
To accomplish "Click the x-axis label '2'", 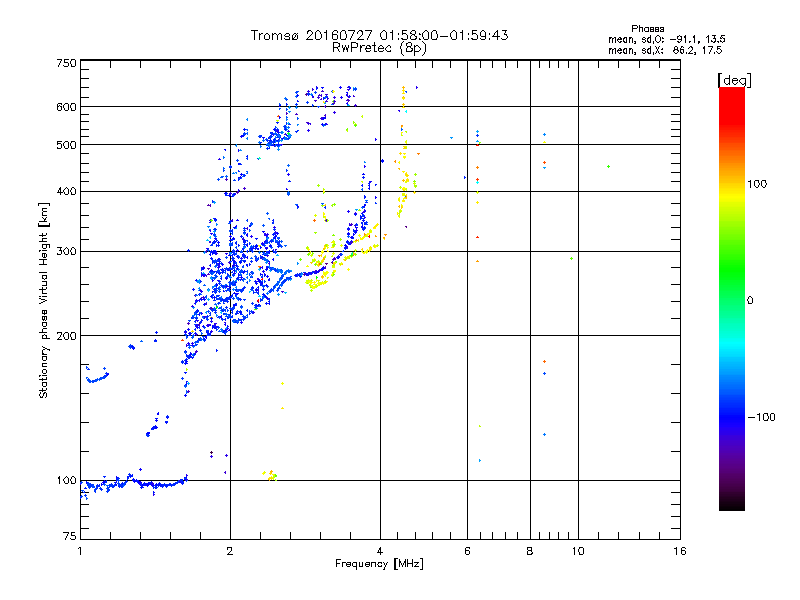I will [230, 551].
